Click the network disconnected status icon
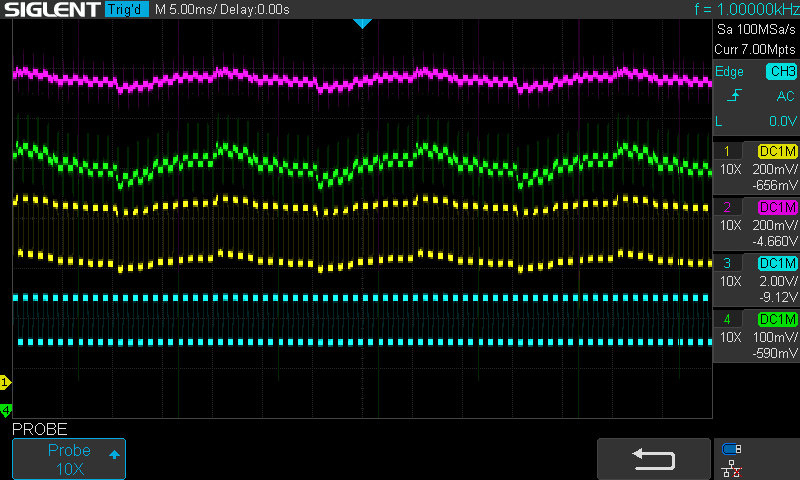The width and height of the screenshot is (800, 480). click(x=732, y=468)
